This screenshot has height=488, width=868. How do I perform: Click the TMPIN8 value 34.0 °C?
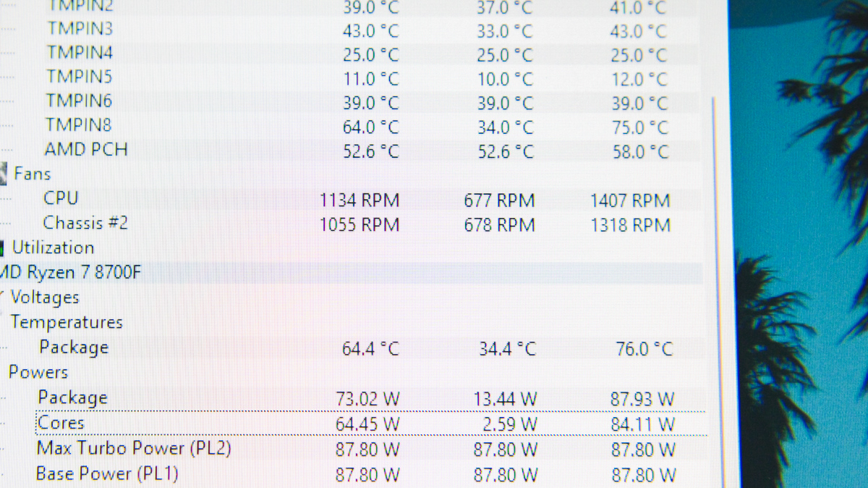pos(505,127)
